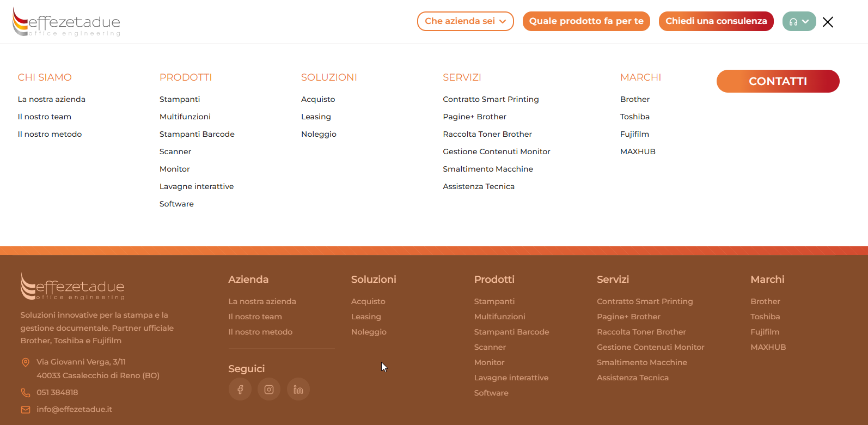Click the 'Quale prodotto fa per te' button
Viewport: 868px width, 425px height.
coord(586,21)
